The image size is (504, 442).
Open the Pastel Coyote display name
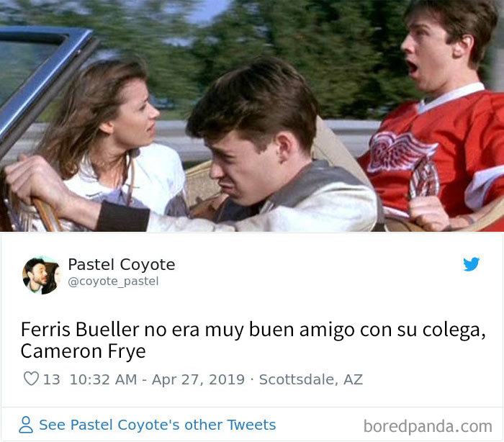pos(122,265)
